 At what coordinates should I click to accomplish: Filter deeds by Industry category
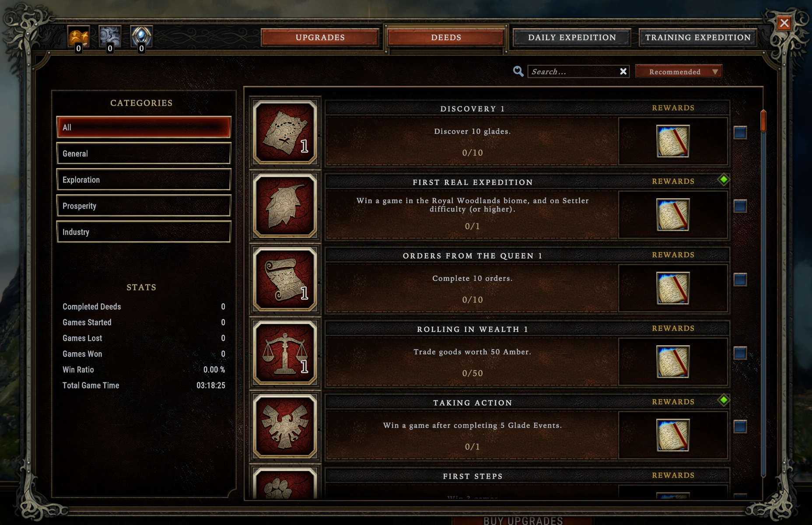click(x=143, y=232)
